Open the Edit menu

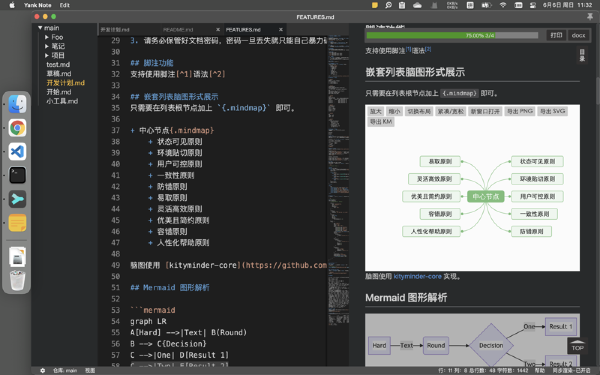coord(65,5)
